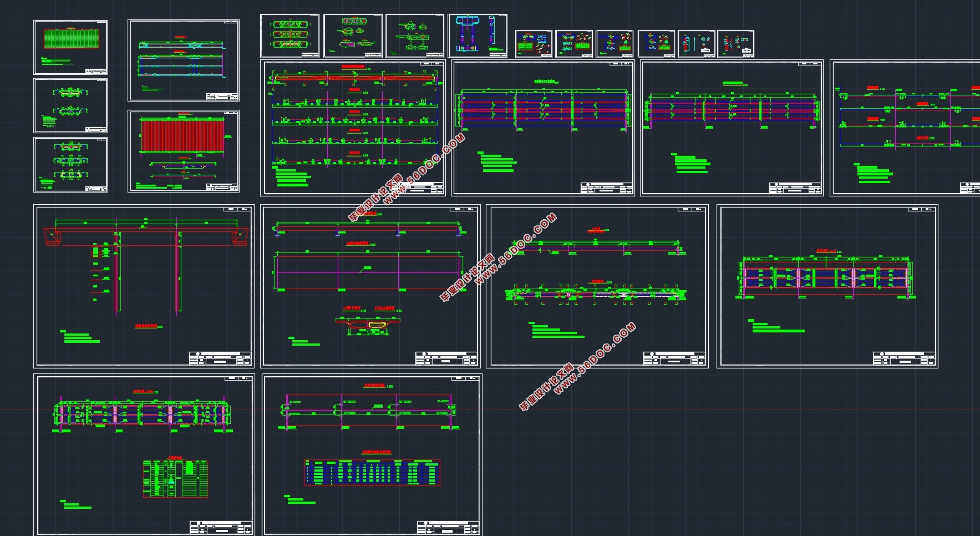Click the yellow box-girder cross-section detail
Image resolution: width=980 pixels, height=536 pixels.
pyautogui.click(x=378, y=324)
